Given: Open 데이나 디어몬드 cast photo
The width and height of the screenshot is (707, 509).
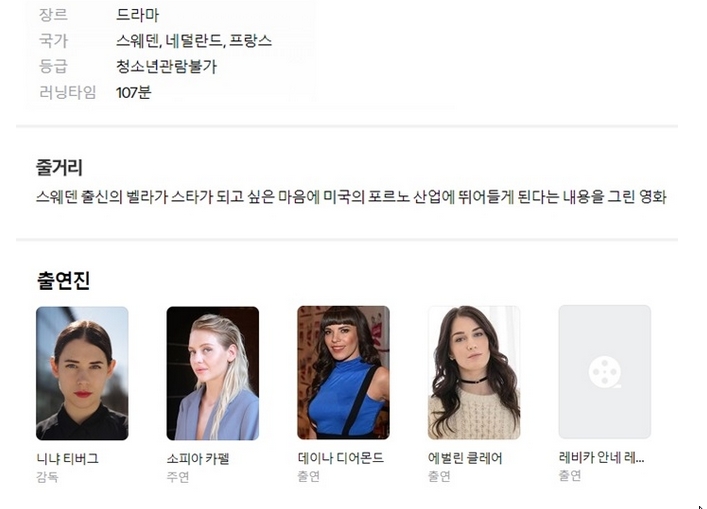Looking at the screenshot, I should (x=344, y=372).
